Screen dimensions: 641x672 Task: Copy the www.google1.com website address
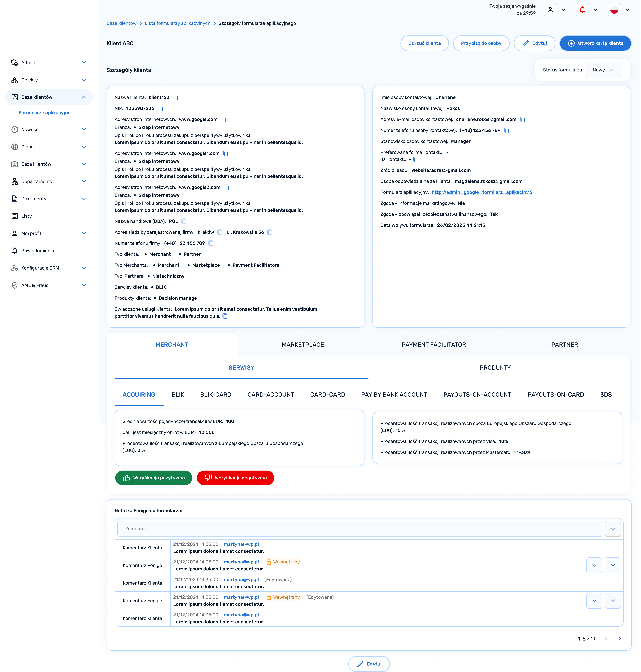pyautogui.click(x=226, y=153)
